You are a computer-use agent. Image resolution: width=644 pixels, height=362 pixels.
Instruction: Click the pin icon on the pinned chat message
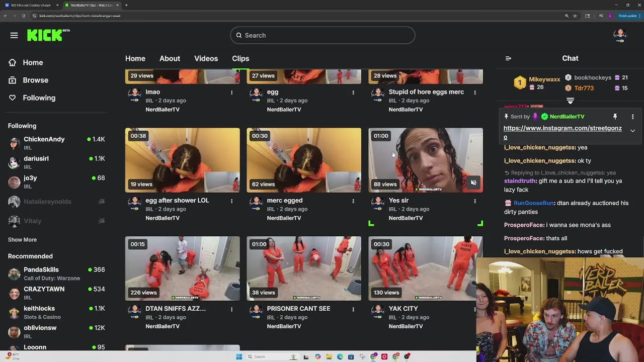[615, 117]
